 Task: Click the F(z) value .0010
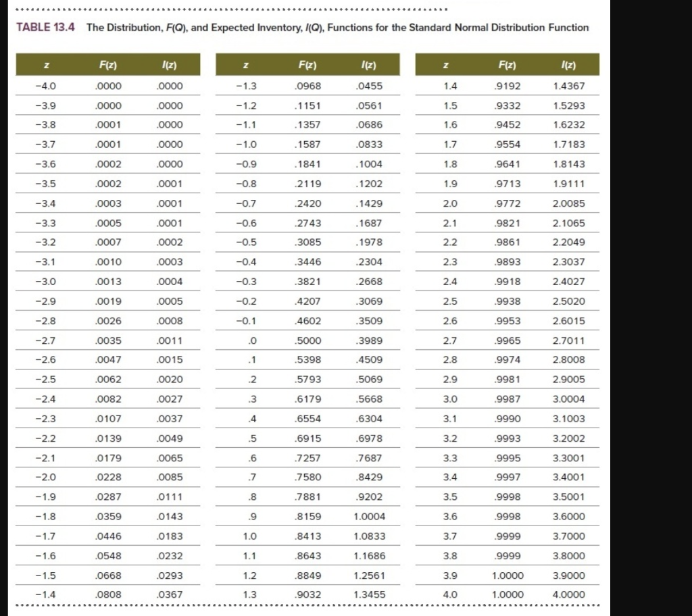108,261
